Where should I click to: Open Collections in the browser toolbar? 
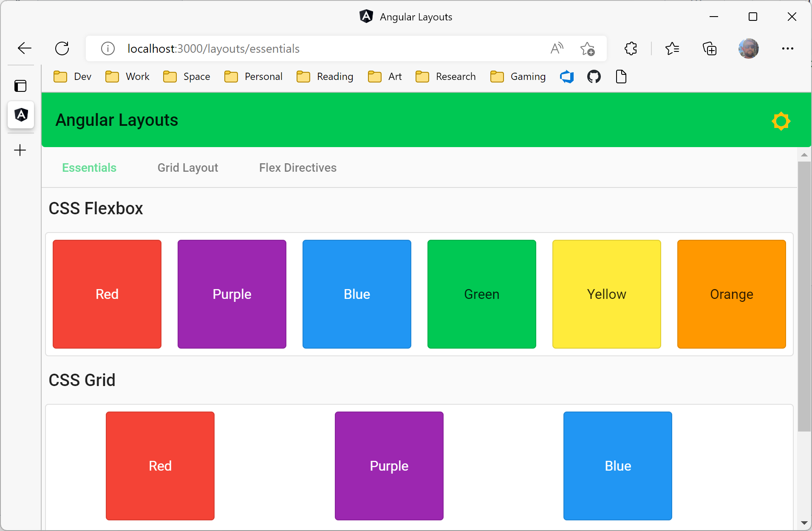pos(710,48)
